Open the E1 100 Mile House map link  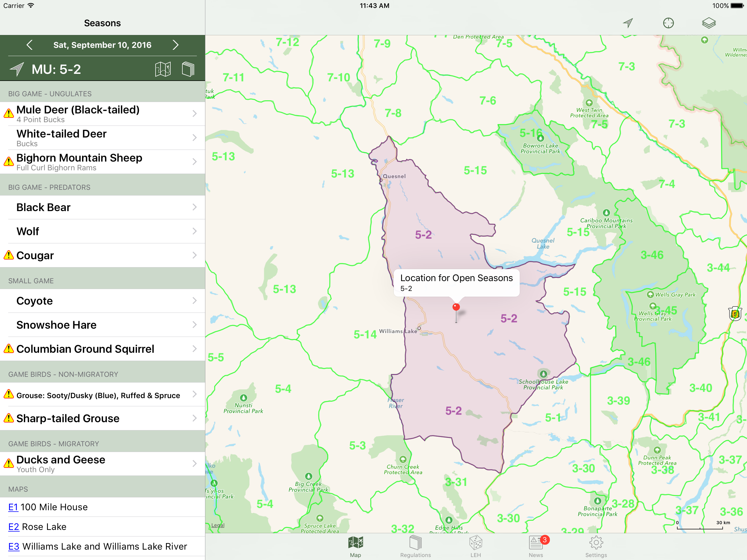click(x=48, y=507)
